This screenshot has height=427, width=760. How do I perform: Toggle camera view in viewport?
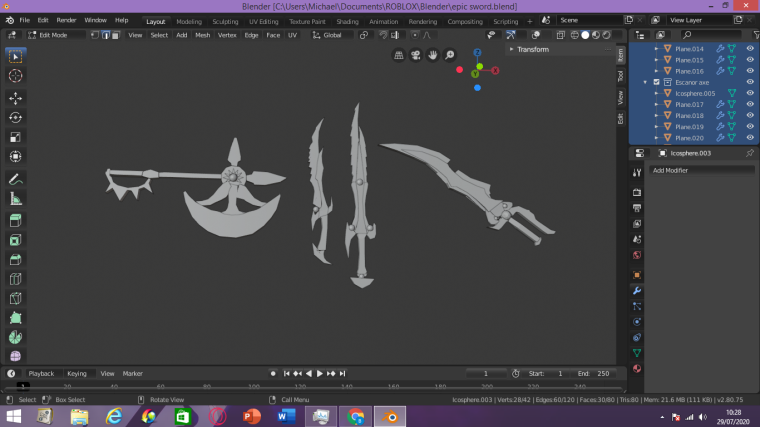pos(415,55)
